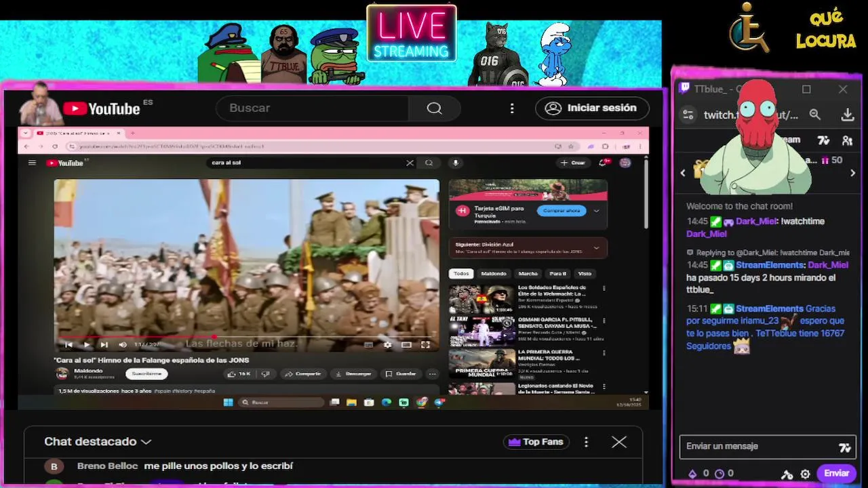The image size is (868, 488).
Task: Click the Twitch chat address magnifier icon
Action: 815,115
